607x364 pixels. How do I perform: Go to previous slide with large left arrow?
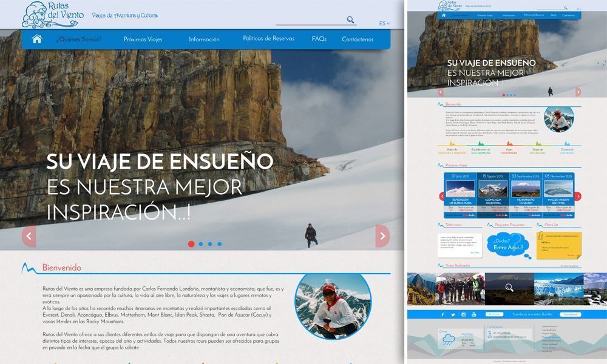(29, 235)
